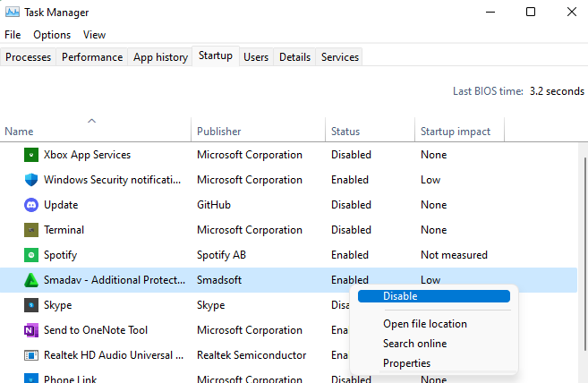Click Last BIOS time value 3.2 seconds
The image size is (588, 383).
(x=557, y=91)
